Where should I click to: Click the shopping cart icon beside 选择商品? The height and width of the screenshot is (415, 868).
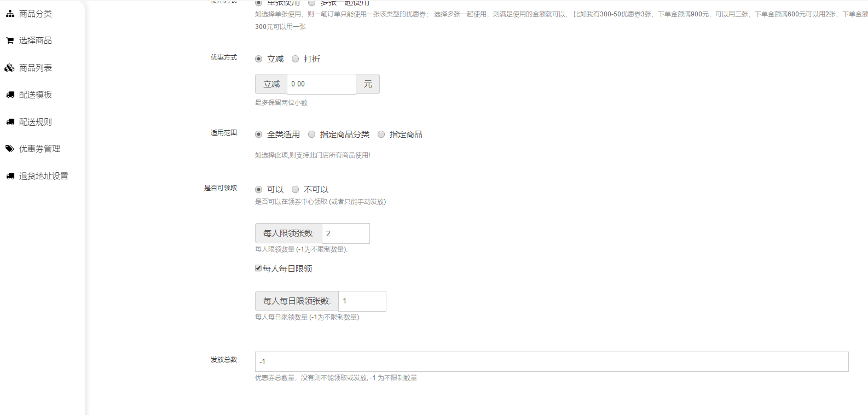click(10, 40)
